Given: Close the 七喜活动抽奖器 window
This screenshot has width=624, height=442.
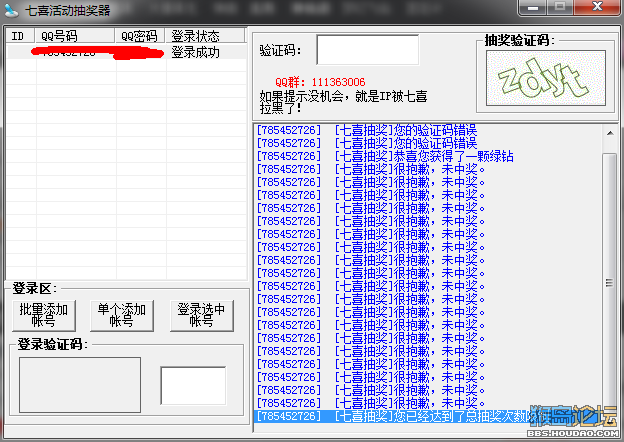Looking at the screenshot, I should (x=597, y=7).
